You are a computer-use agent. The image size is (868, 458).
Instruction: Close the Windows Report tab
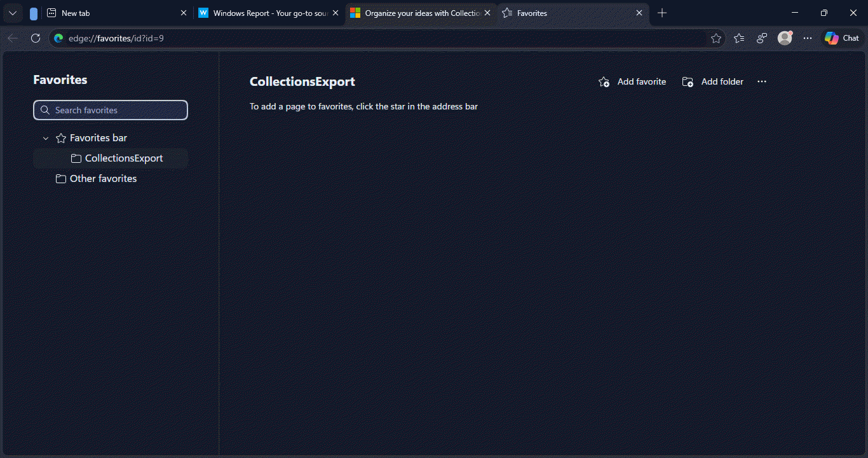point(336,13)
